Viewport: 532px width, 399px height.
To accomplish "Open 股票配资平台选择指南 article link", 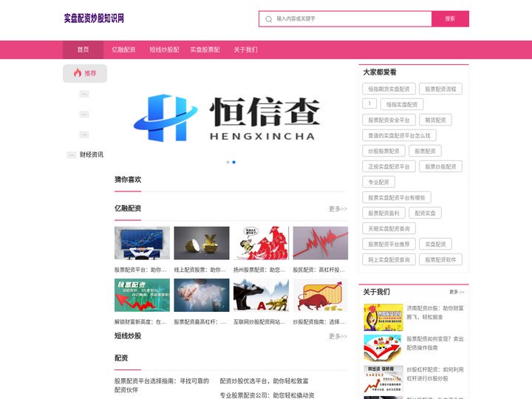I will 162,386.
